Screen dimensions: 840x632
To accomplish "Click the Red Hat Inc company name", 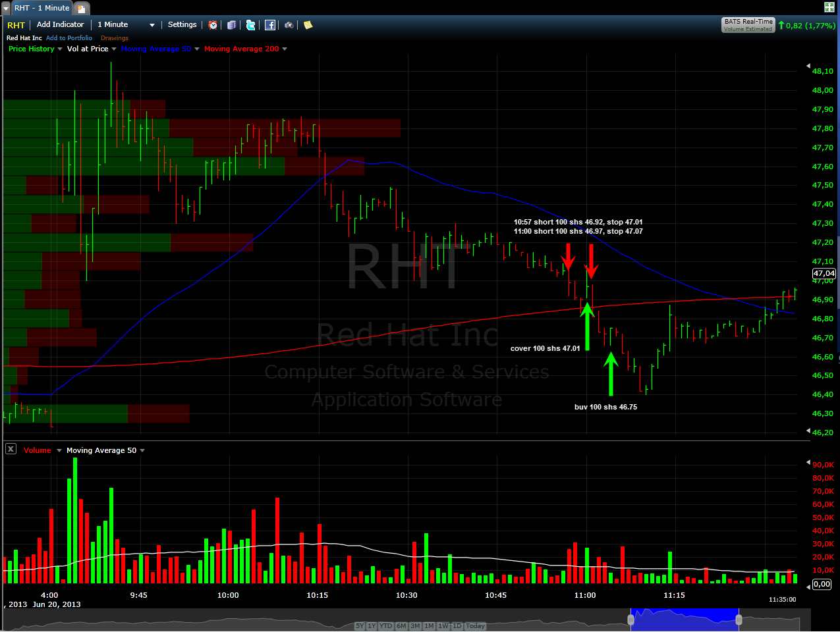I will (x=24, y=38).
